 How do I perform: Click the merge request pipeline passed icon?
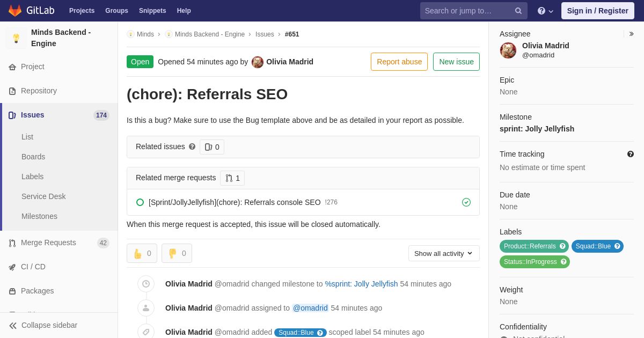[466, 202]
